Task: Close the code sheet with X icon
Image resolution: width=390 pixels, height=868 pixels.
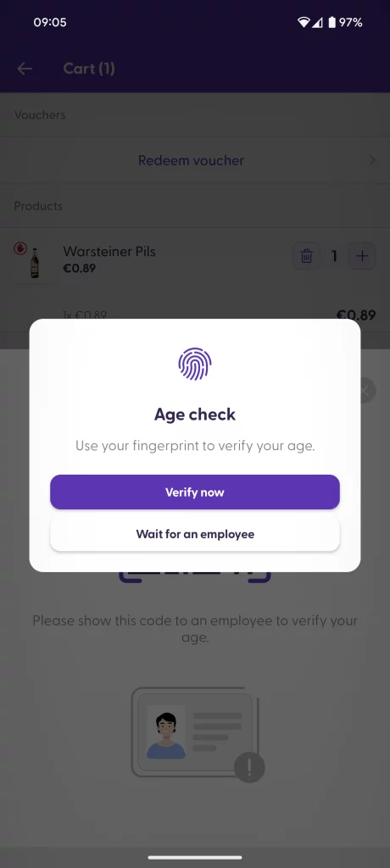Action: 365,390
